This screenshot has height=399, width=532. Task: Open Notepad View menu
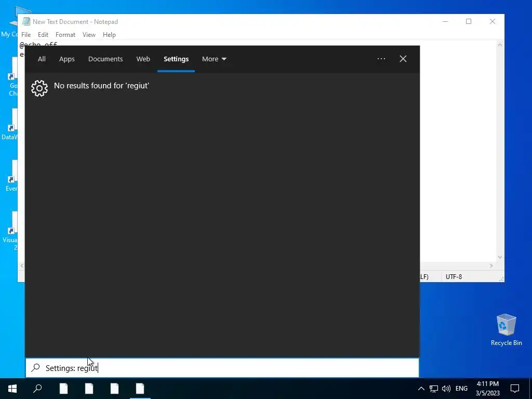89,35
